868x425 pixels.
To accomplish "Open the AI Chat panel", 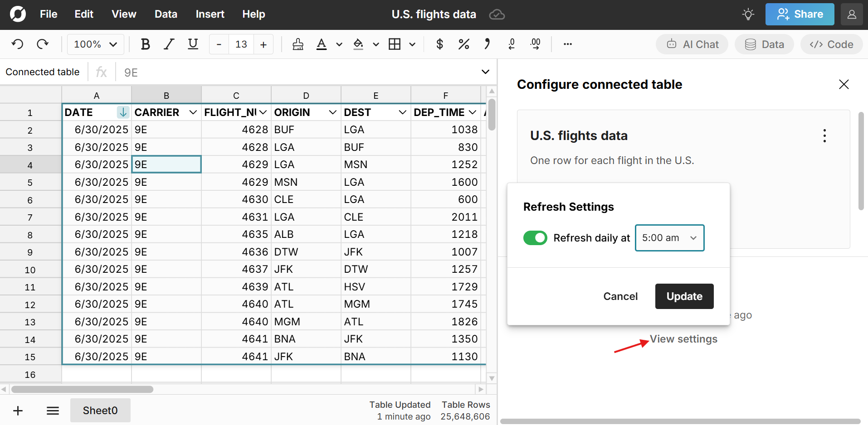I will 692,44.
